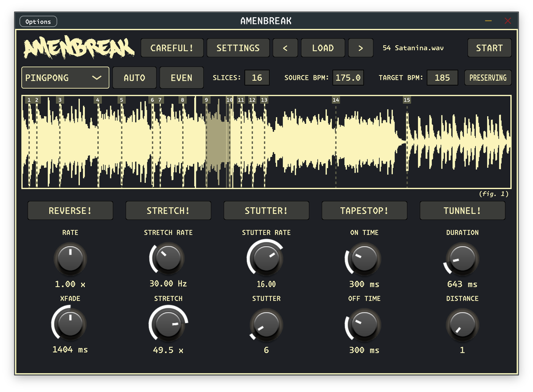
Task: Click the DURATION knob
Action: coord(462,259)
